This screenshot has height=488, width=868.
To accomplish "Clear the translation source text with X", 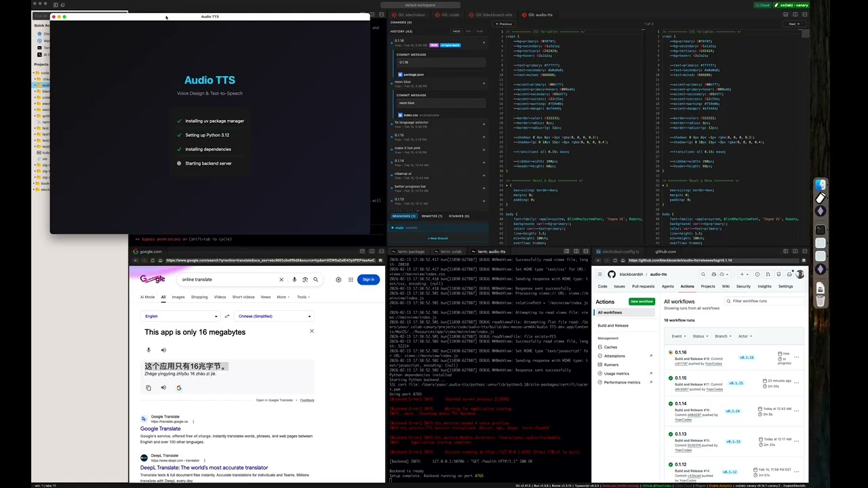I will (x=312, y=331).
